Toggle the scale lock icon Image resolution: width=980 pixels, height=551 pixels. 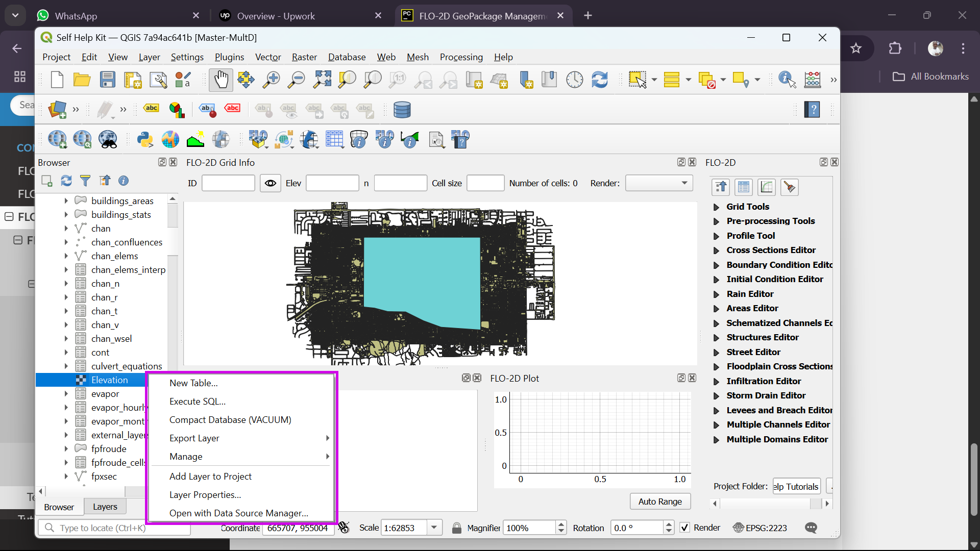click(457, 528)
